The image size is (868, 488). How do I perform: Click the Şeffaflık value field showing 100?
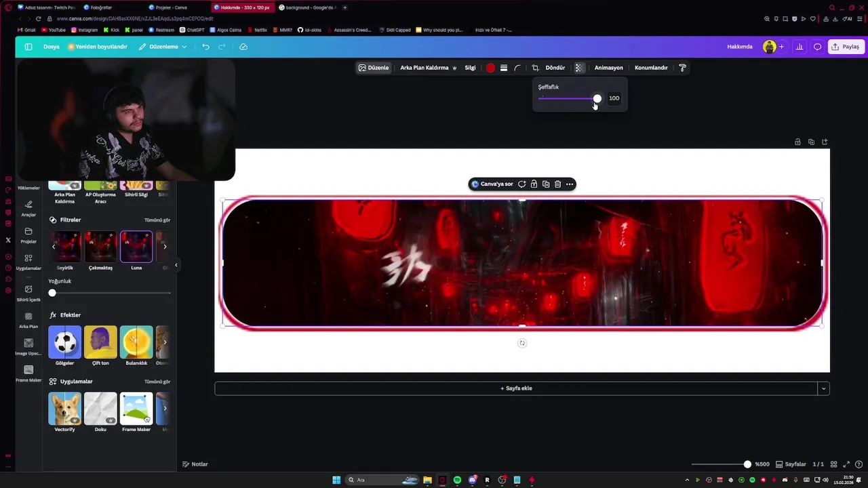pos(614,98)
